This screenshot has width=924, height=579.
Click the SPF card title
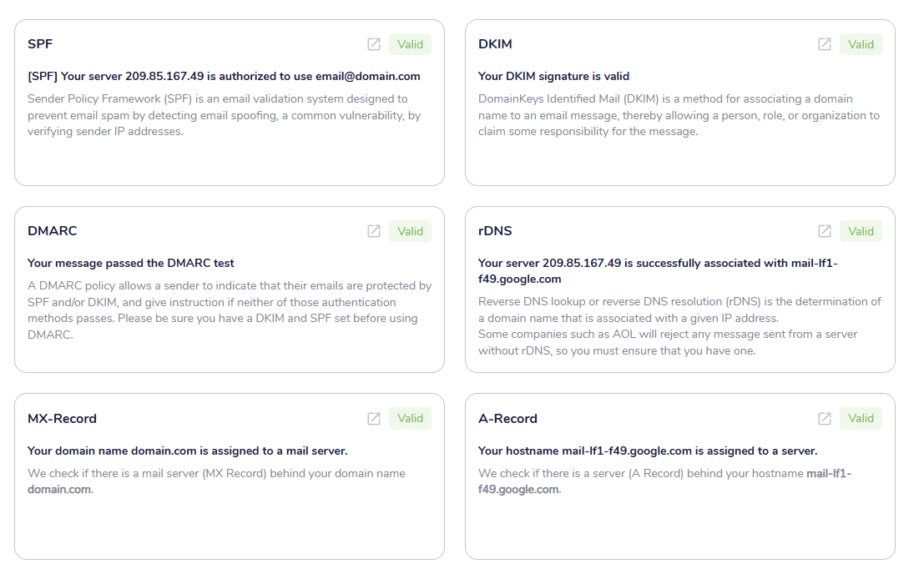(x=40, y=43)
